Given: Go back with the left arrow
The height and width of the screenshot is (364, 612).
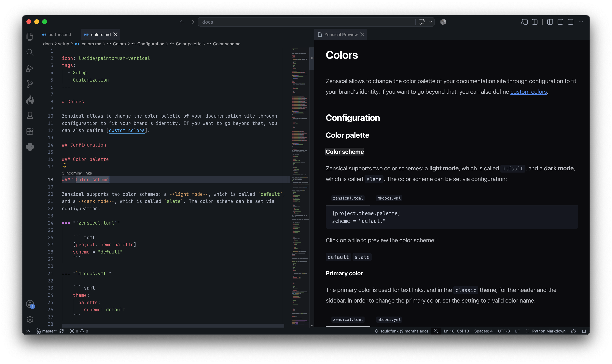Looking at the screenshot, I should coord(182,22).
